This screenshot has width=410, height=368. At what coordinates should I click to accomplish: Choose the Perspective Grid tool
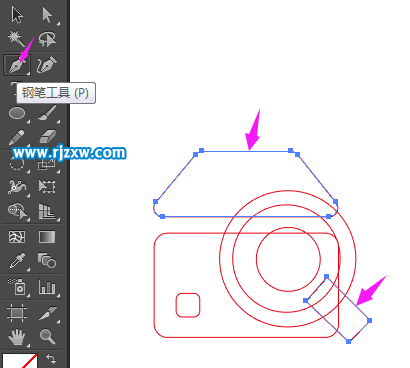47,211
